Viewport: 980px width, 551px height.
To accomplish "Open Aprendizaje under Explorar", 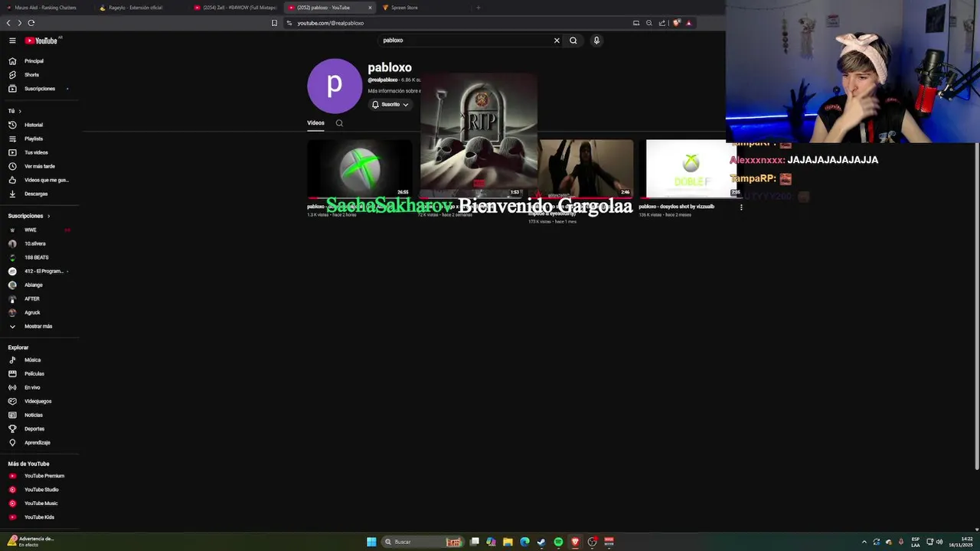I will click(37, 442).
